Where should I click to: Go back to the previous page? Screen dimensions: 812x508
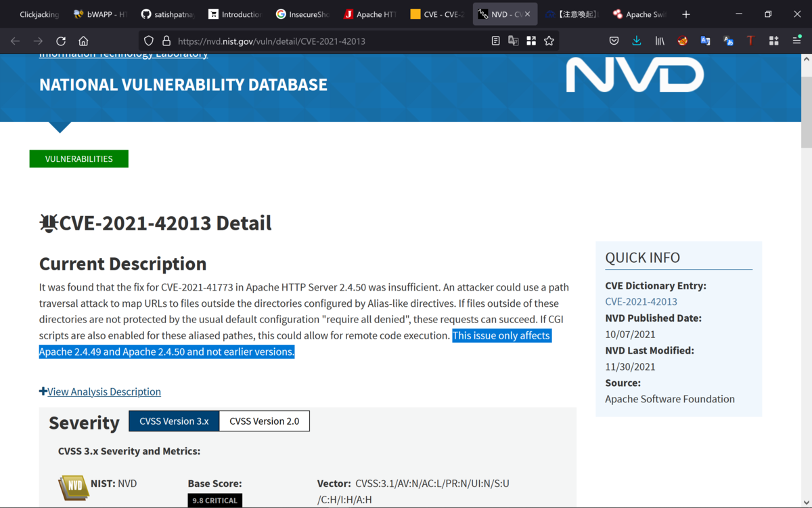click(15, 41)
